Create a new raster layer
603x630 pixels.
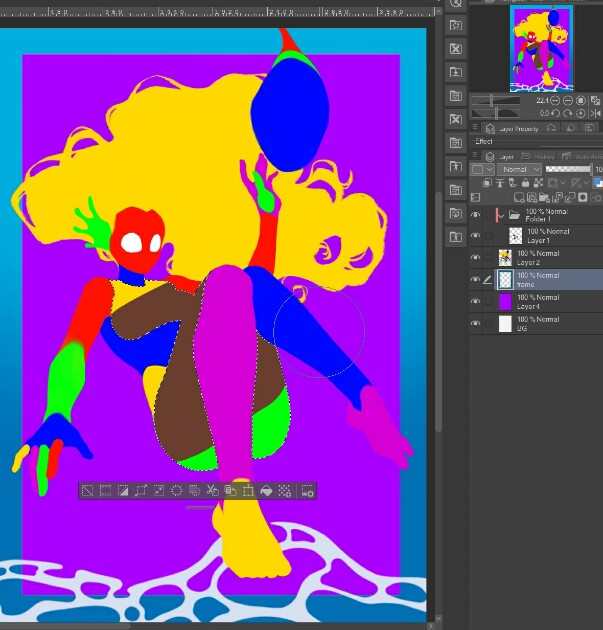click(x=519, y=197)
